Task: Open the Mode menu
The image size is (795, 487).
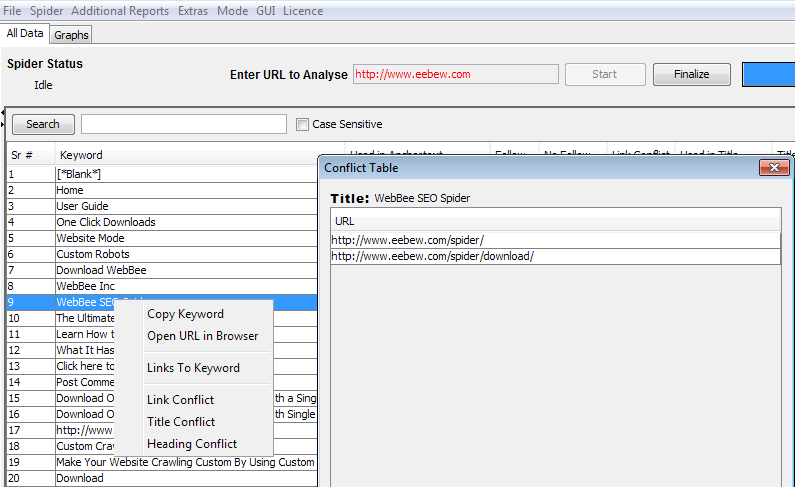Action: (x=232, y=11)
